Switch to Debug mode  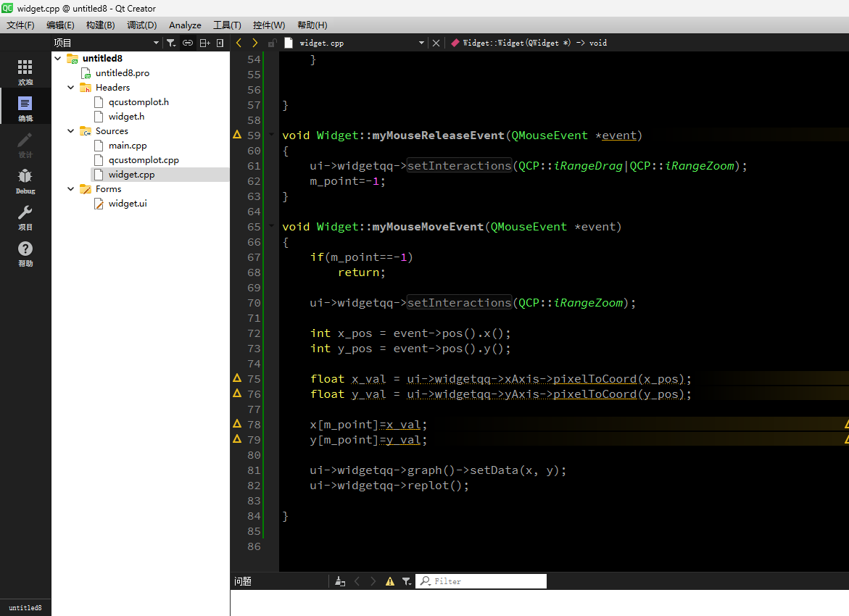click(25, 180)
